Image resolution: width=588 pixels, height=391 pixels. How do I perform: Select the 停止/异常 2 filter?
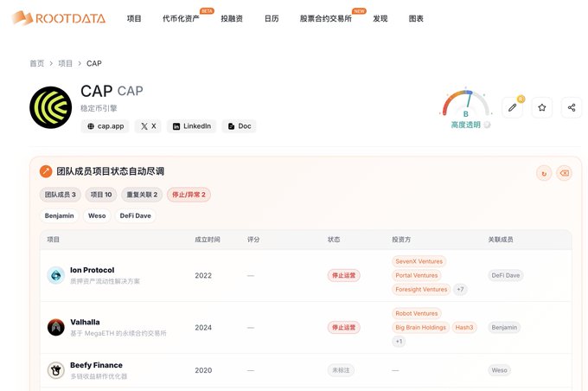tap(189, 195)
